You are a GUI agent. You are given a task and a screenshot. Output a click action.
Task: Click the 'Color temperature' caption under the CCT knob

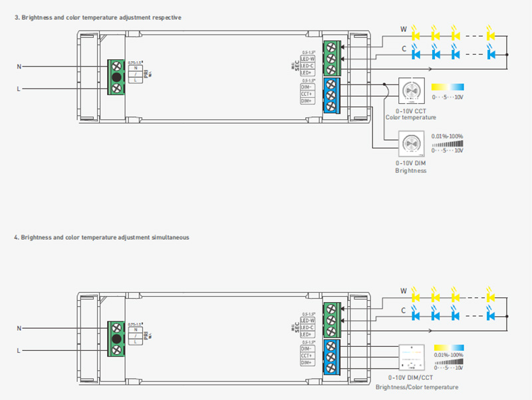coord(411,118)
